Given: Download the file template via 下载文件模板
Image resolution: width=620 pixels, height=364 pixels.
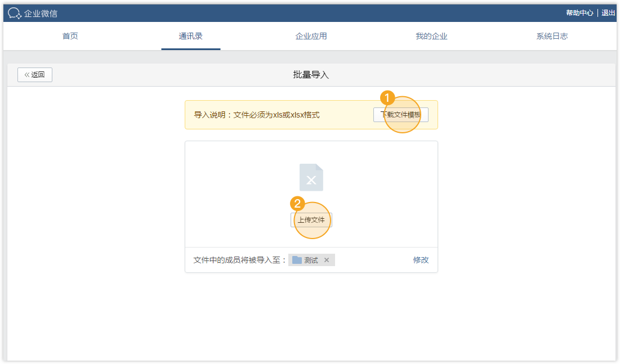Looking at the screenshot, I should [400, 115].
